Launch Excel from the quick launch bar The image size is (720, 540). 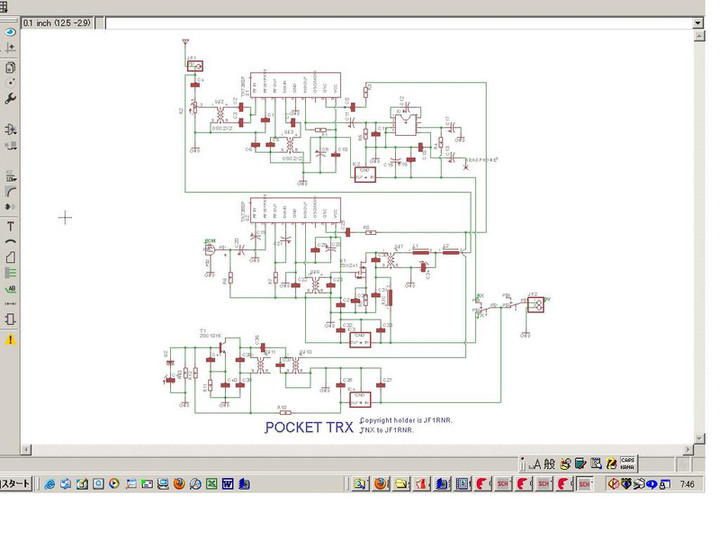point(212,484)
